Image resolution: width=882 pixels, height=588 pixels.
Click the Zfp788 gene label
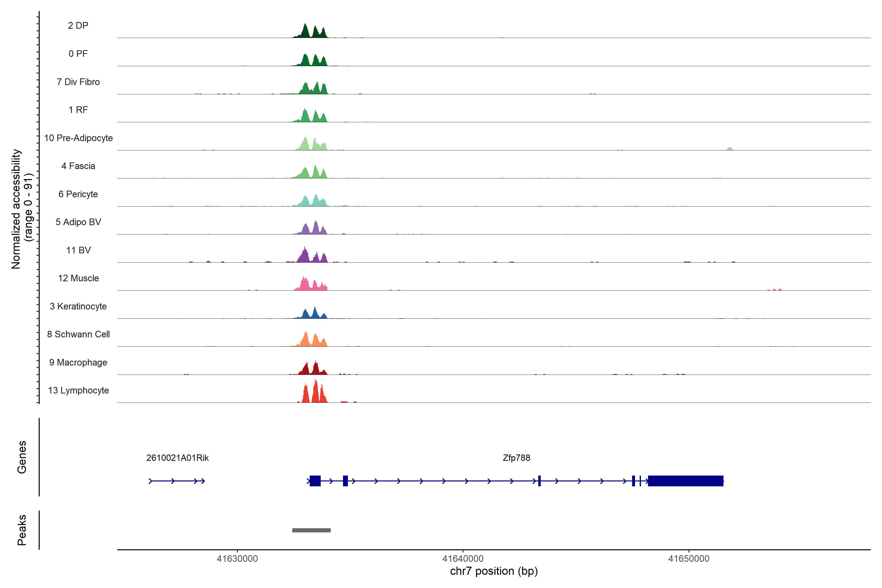(x=516, y=457)
